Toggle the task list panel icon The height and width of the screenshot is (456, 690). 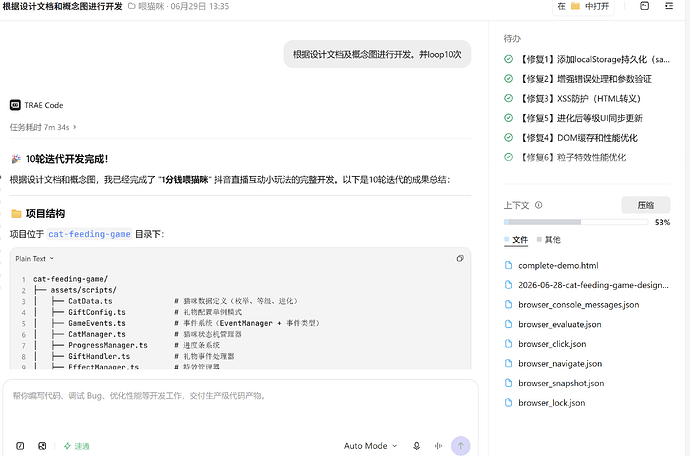[x=669, y=6]
